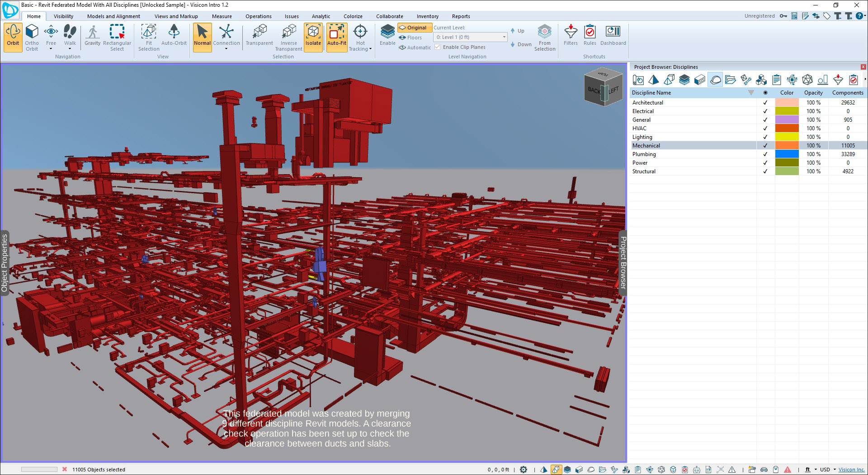868x475 pixels.
Task: Open the USD currency dropdown
Action: point(834,470)
